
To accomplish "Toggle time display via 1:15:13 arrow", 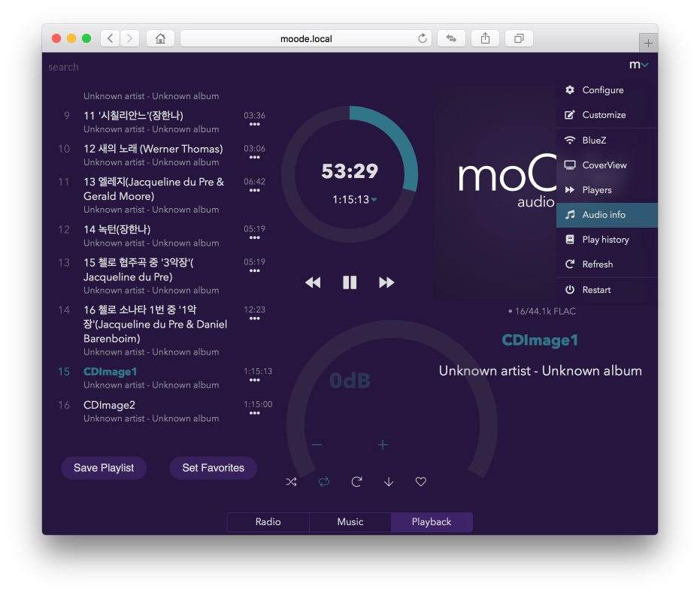I will tap(374, 199).
